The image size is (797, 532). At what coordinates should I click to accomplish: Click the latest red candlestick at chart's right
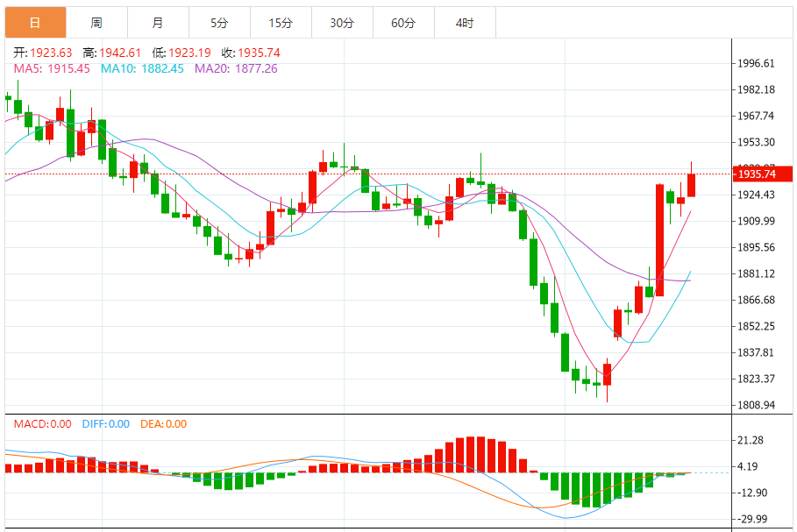click(x=691, y=185)
